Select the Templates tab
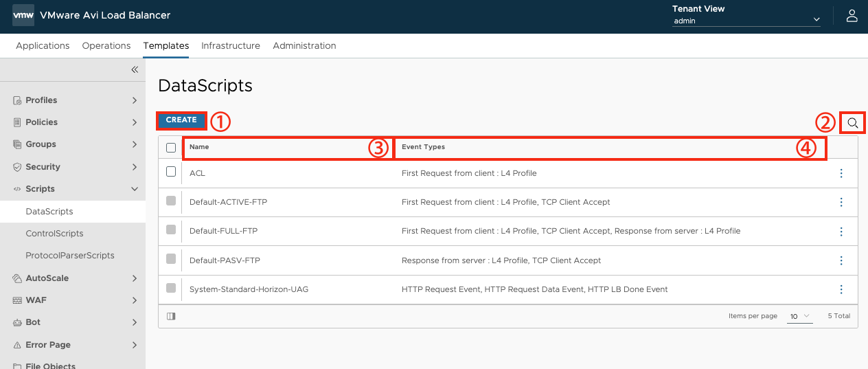 [x=166, y=45]
